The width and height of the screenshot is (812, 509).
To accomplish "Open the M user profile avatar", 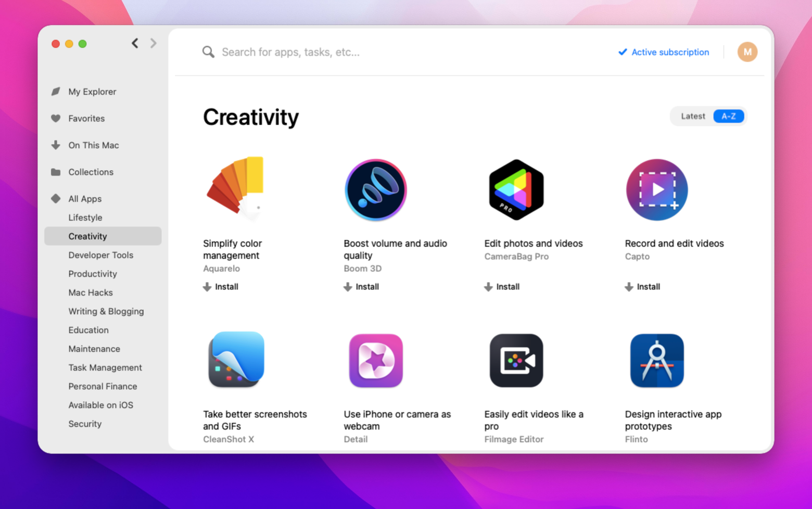I will pyautogui.click(x=747, y=52).
